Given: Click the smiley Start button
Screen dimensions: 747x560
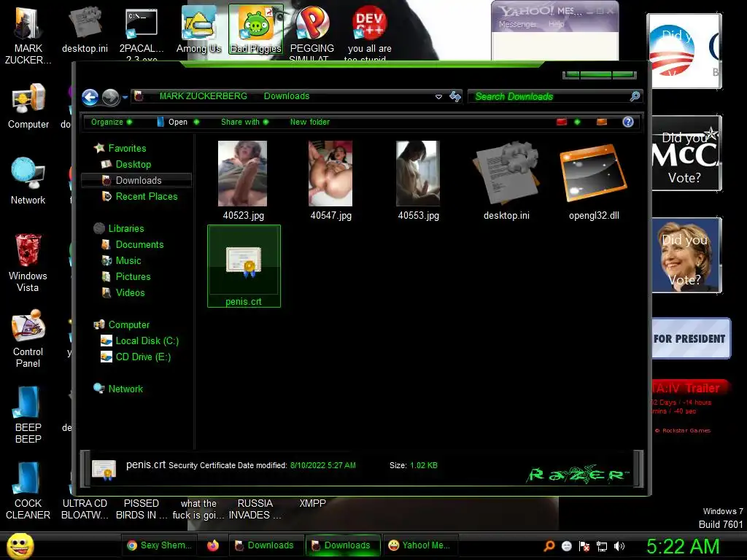Looking at the screenshot, I should coord(20,546).
